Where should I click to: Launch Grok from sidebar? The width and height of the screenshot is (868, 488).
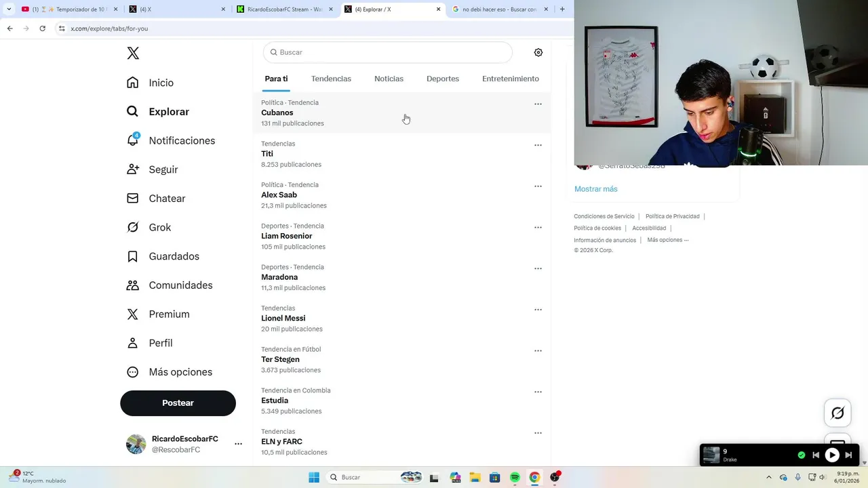pyautogui.click(x=149, y=228)
